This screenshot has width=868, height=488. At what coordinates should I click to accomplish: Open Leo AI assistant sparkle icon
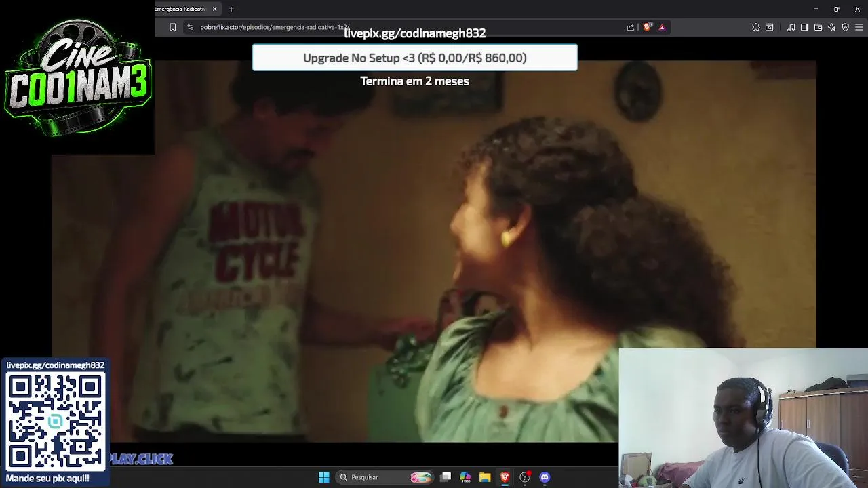[832, 27]
